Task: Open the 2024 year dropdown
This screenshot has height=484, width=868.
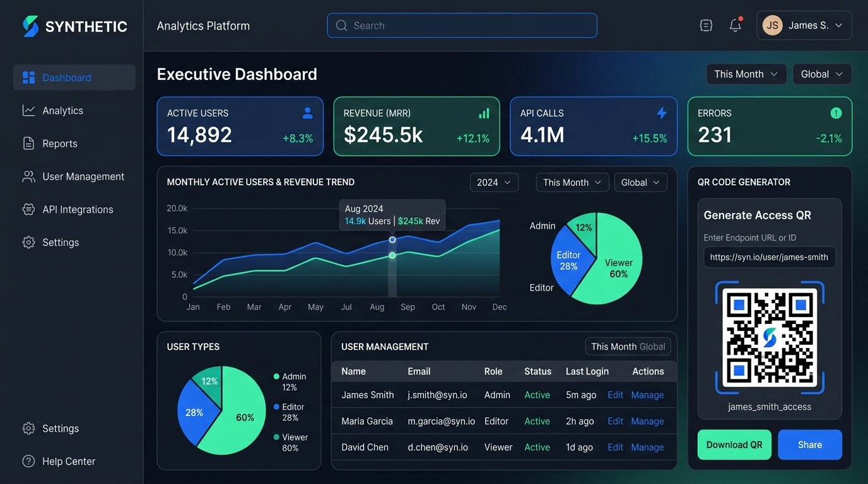Action: [495, 183]
